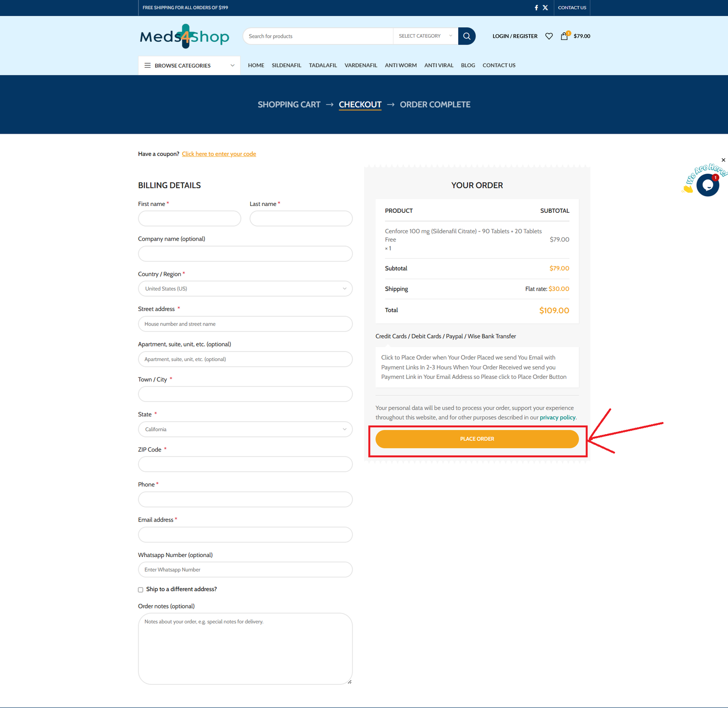
Task: Click the Free Shipping announcement text
Action: (185, 8)
